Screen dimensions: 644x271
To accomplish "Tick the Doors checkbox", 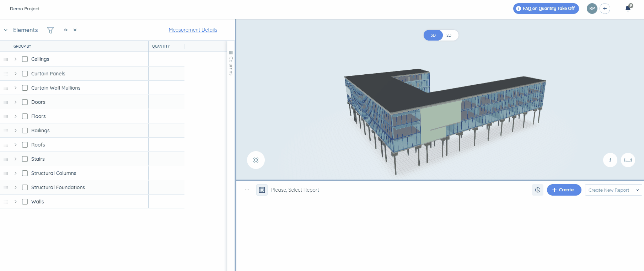I will pyautogui.click(x=25, y=102).
